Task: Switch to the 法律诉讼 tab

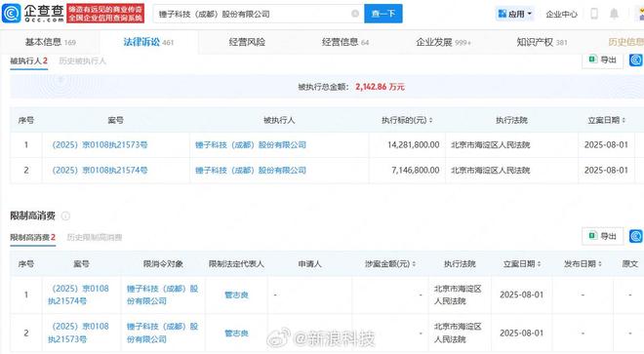Action: click(x=148, y=42)
